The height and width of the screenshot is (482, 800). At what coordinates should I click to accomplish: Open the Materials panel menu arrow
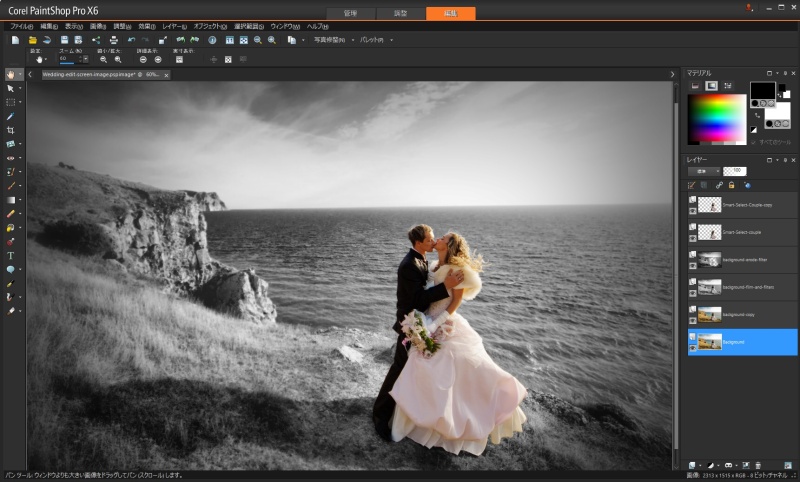(x=777, y=73)
